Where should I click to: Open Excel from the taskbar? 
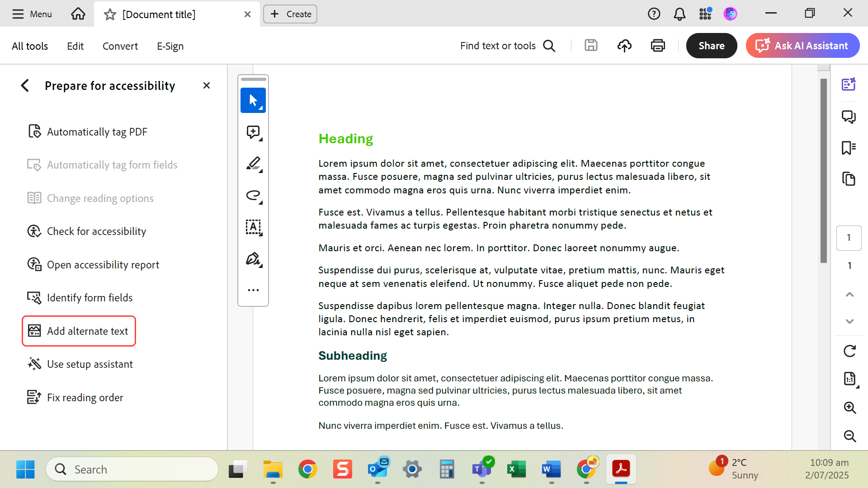[516, 469]
